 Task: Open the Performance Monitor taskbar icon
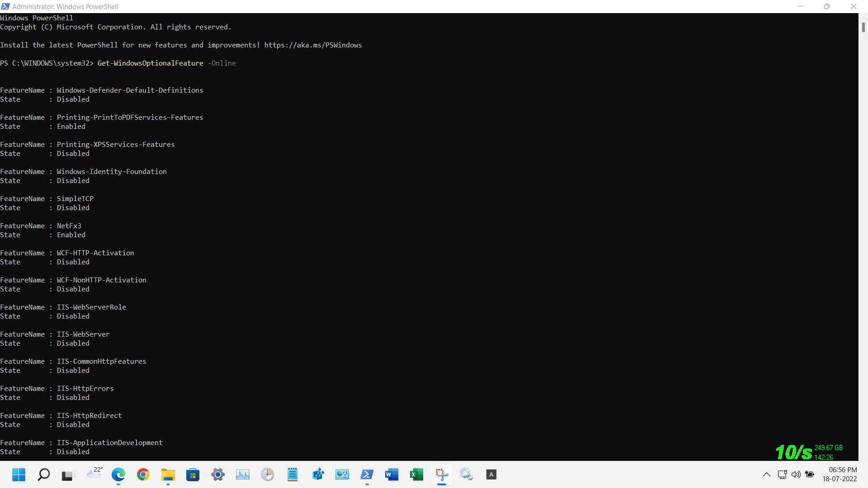[242, 474]
